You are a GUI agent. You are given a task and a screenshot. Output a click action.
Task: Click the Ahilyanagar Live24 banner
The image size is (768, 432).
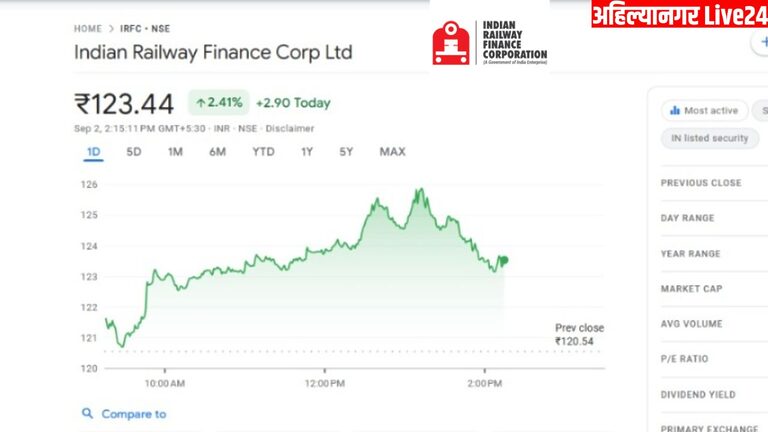(679, 14)
